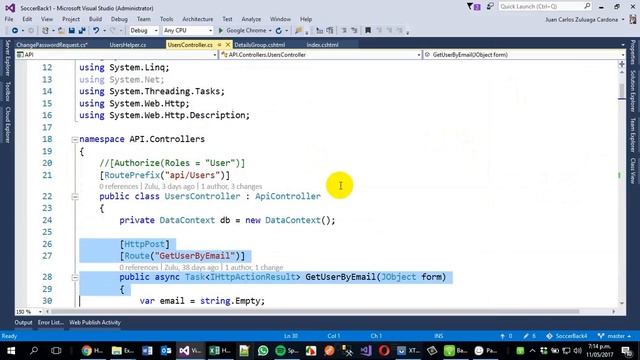640x360 pixels.
Task: Open WhatsApp from the Windows taskbar
Action: coord(263,351)
